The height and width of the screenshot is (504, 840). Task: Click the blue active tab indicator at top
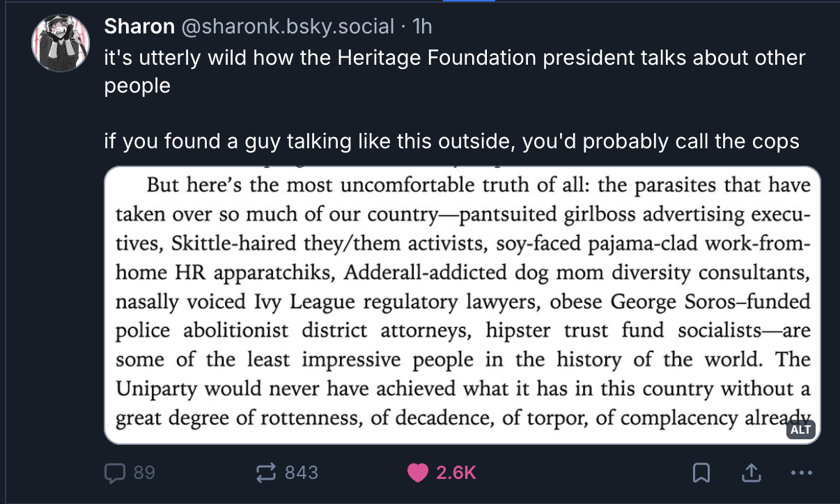[x=469, y=1]
